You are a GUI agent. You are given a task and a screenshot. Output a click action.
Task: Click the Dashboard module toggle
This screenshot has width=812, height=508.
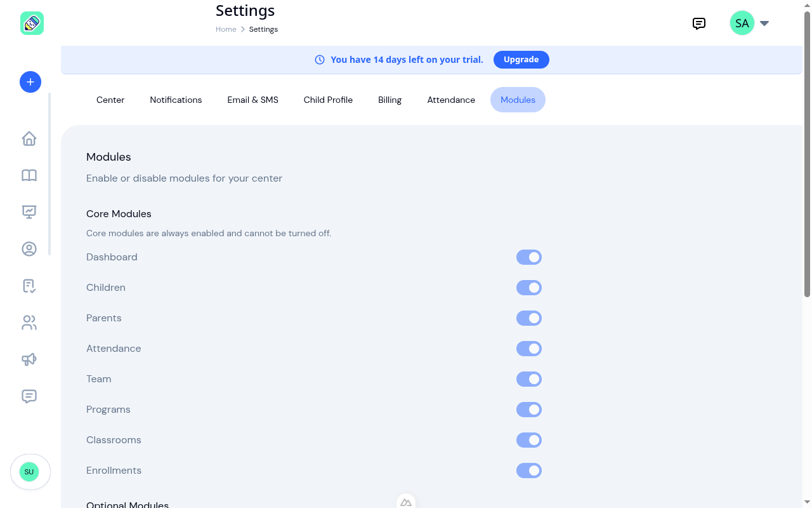pyautogui.click(x=529, y=257)
